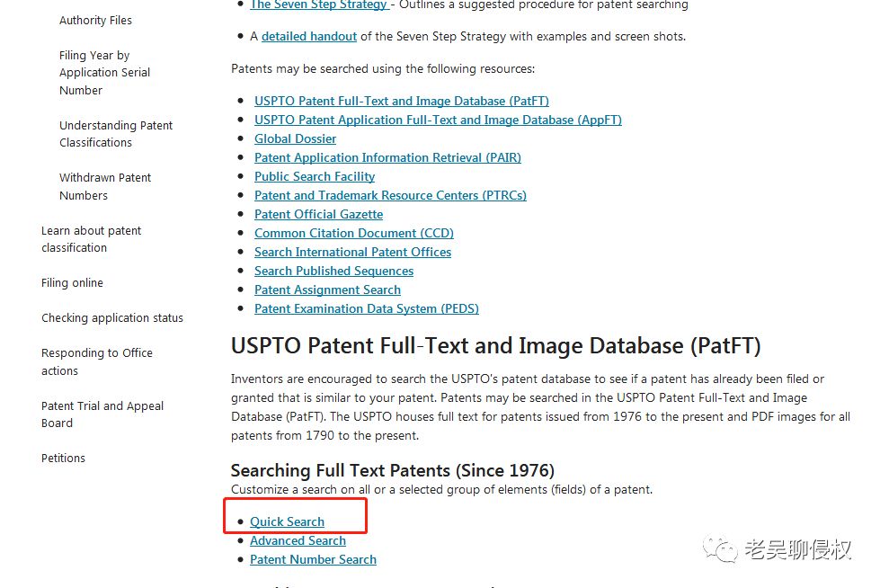Open USPTO Patent Application Full-Text (AppFT) link
The width and height of the screenshot is (880, 588).
coord(438,120)
